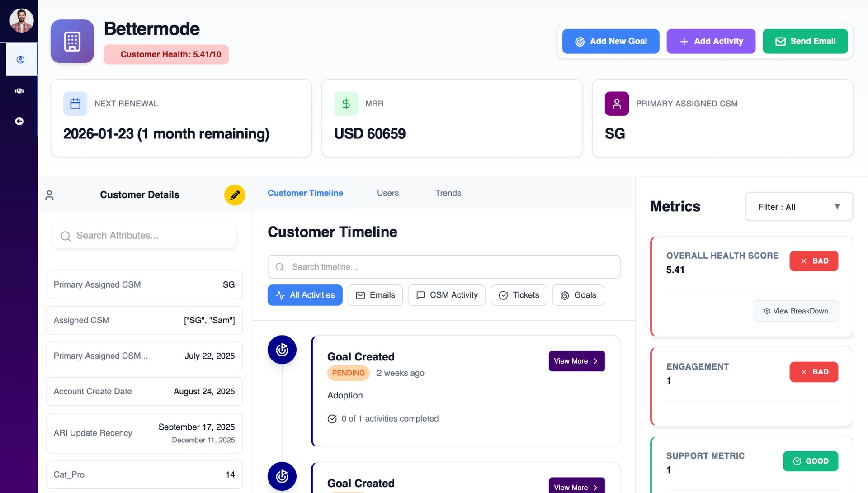Click the Next Renewal calendar icon
This screenshot has height=493, width=868.
[x=75, y=104]
